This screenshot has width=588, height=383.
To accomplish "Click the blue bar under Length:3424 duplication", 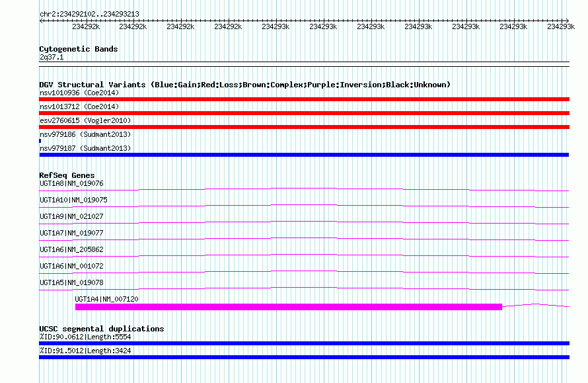I will pos(304,357).
